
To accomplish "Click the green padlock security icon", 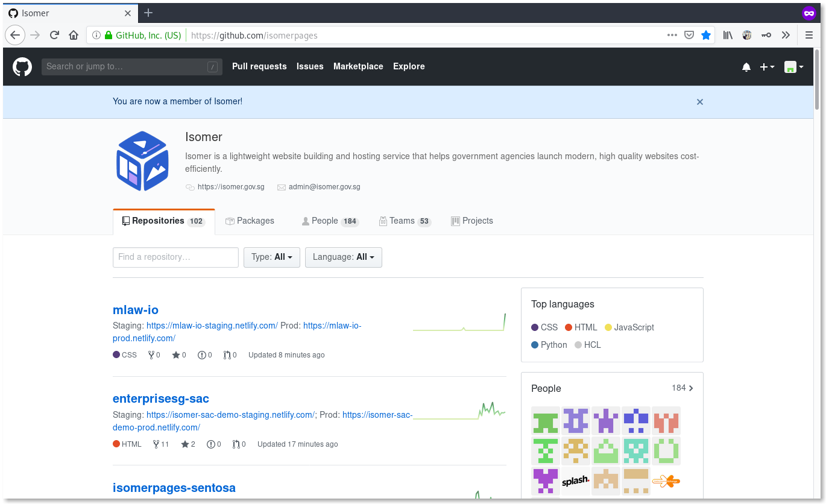I will [x=109, y=35].
